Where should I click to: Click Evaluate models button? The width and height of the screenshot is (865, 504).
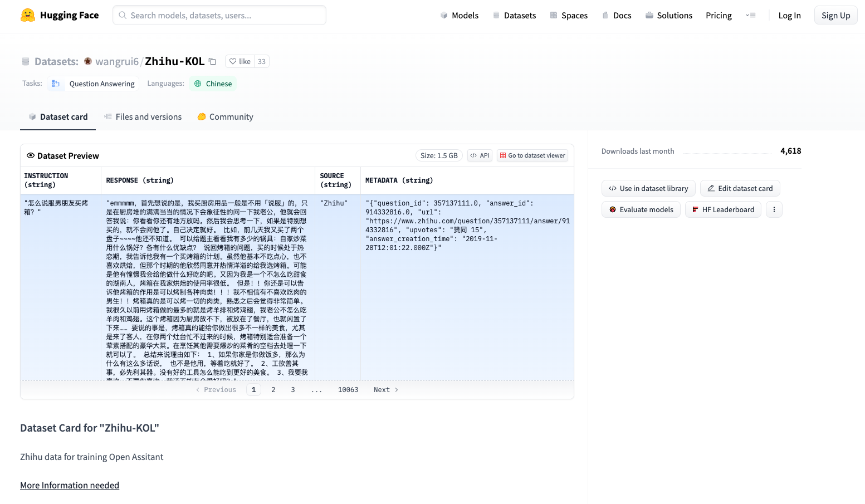pos(641,209)
